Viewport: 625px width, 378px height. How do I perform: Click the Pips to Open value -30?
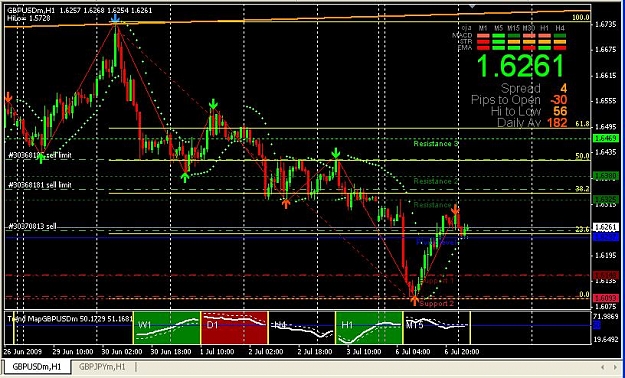(x=558, y=100)
